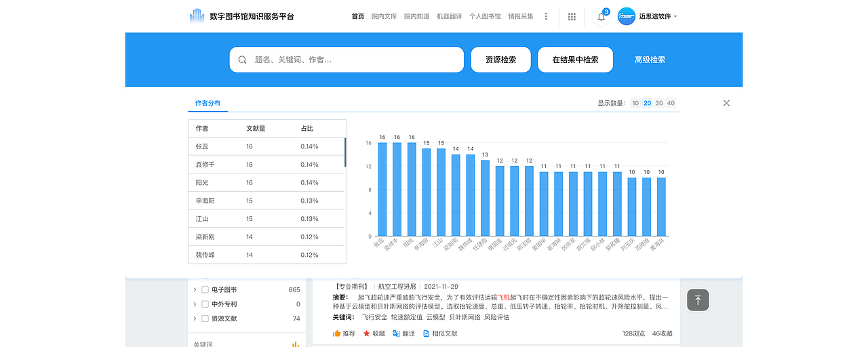Open the nine-dot apps grid

point(572,16)
